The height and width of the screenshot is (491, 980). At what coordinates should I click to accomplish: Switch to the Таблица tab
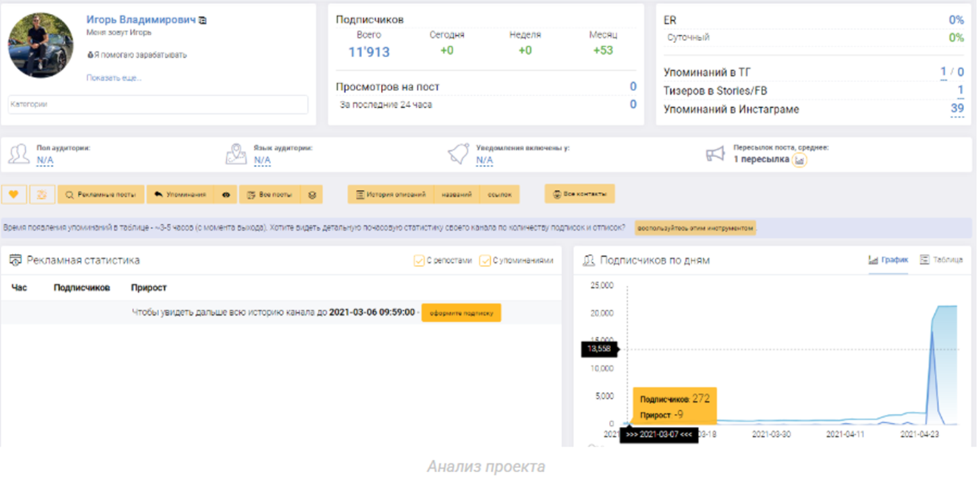tap(941, 260)
